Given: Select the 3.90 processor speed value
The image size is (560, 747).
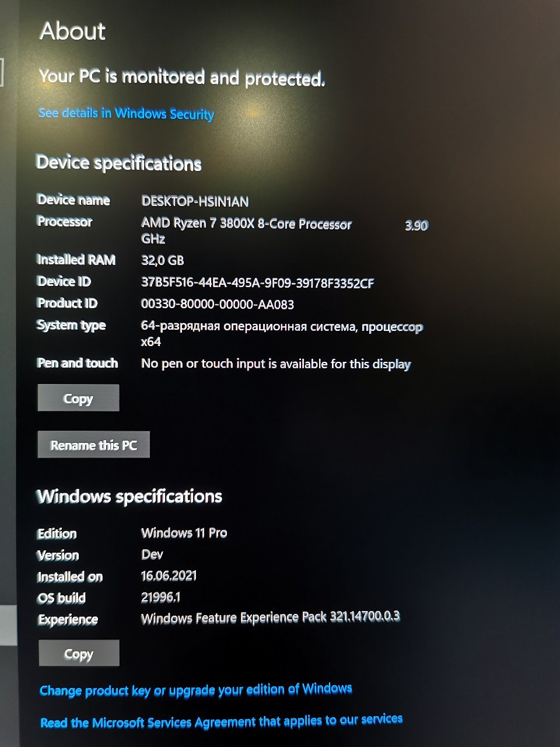Looking at the screenshot, I should click(x=416, y=225).
